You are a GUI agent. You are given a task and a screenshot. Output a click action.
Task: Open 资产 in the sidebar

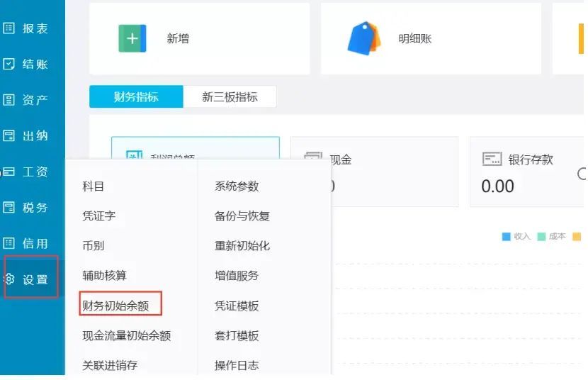click(x=28, y=100)
